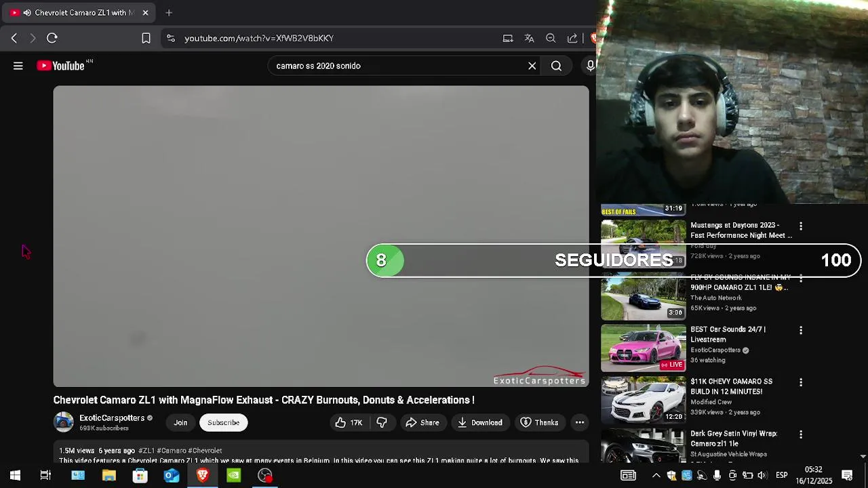Bookmark this page in the toolbar
Viewport: 868px width, 488px height.
pos(146,38)
